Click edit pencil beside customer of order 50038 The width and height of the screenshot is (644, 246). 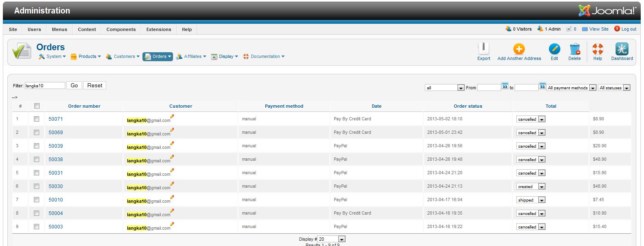pos(172,157)
